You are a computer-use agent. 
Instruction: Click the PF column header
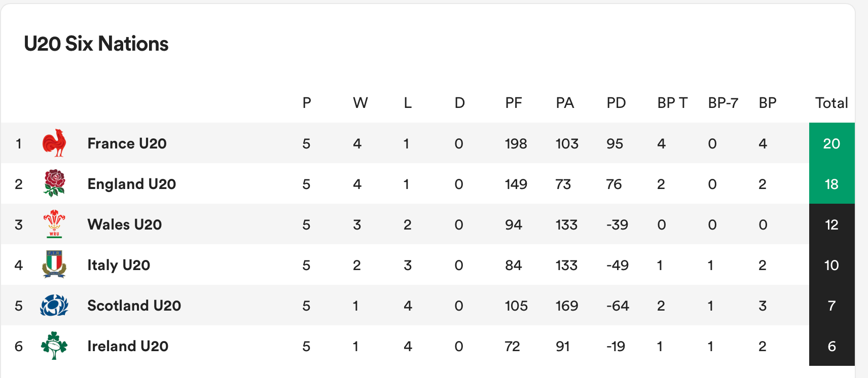(x=514, y=103)
